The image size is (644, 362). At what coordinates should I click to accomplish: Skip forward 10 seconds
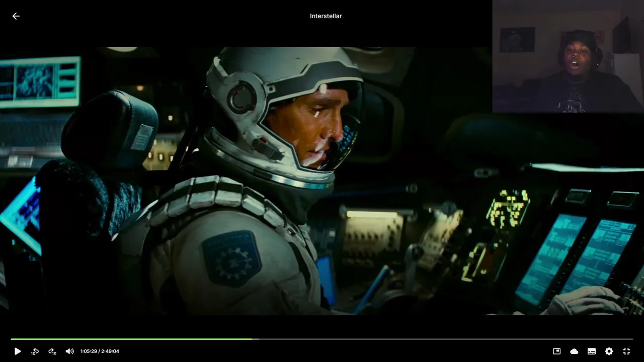point(52,351)
